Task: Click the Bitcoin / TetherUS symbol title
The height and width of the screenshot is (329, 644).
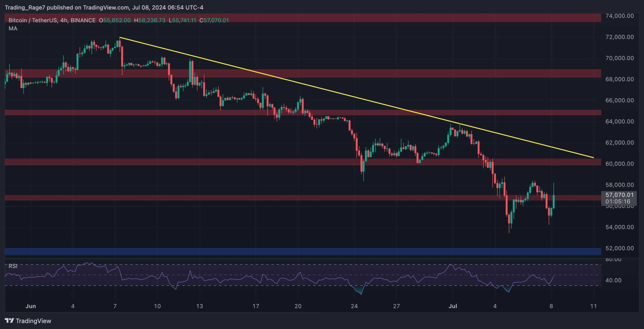Action: [x=33, y=20]
